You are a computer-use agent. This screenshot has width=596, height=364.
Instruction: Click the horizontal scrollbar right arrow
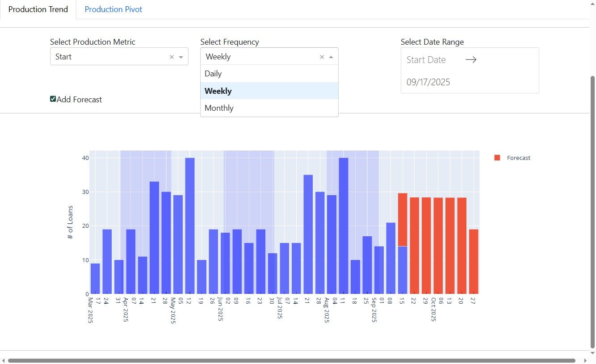tap(586, 360)
